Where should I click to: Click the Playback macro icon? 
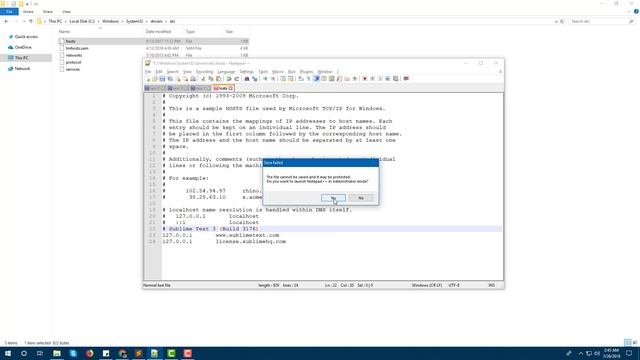coord(380,79)
